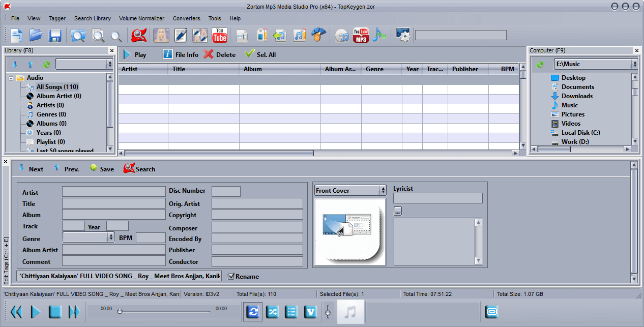Click the '...' lyricist browse button
The image size is (644, 327).
click(x=398, y=211)
